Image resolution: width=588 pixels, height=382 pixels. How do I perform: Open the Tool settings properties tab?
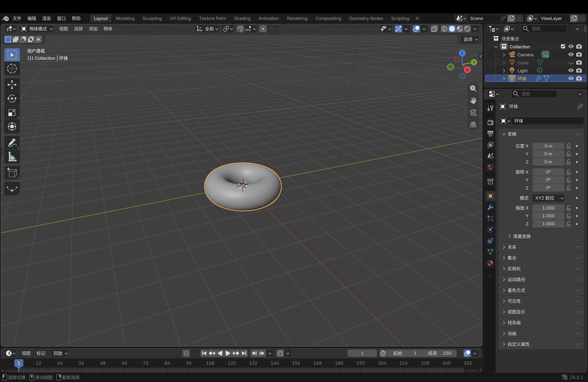coord(490,108)
